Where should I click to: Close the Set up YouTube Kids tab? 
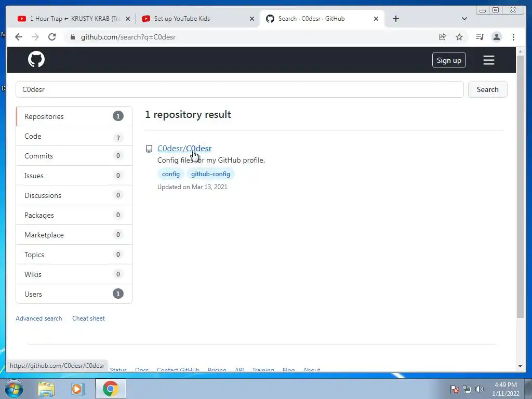pos(252,19)
